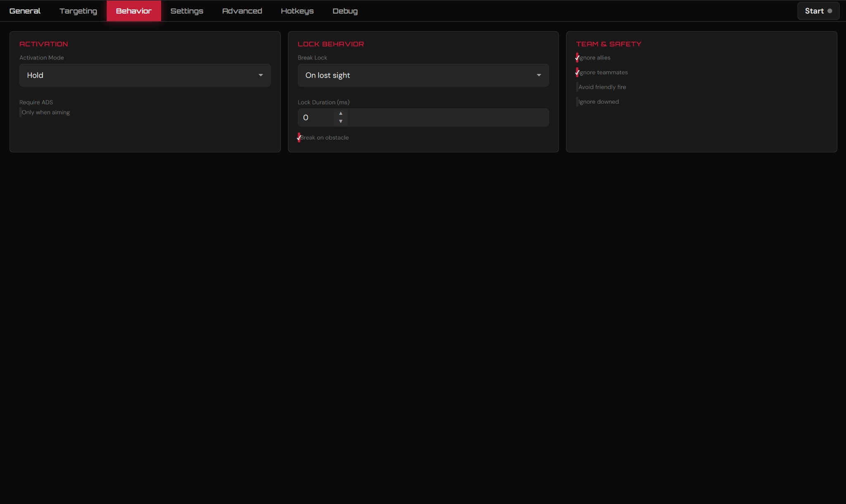The image size is (846, 504).
Task: Open the Advanced tab
Action: (x=242, y=11)
